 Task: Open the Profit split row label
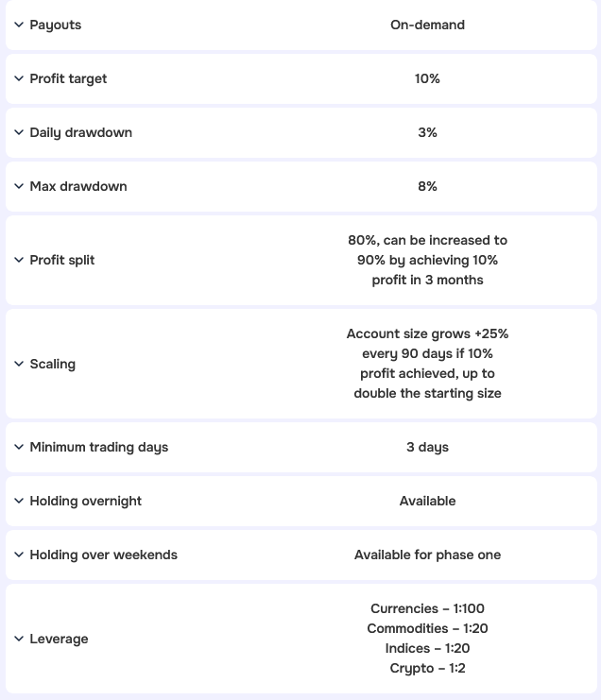(62, 260)
